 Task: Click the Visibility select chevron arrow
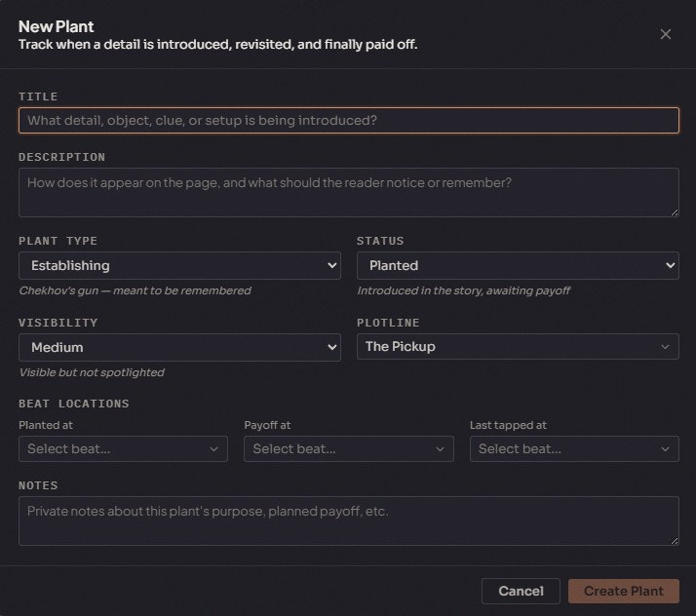(331, 347)
